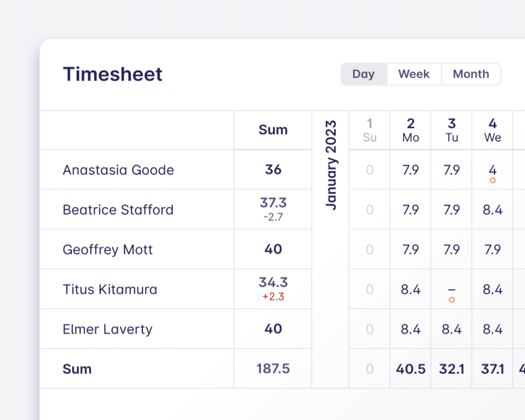Click Beatrice Stafford's name
This screenshot has width=525, height=420.
click(x=118, y=210)
